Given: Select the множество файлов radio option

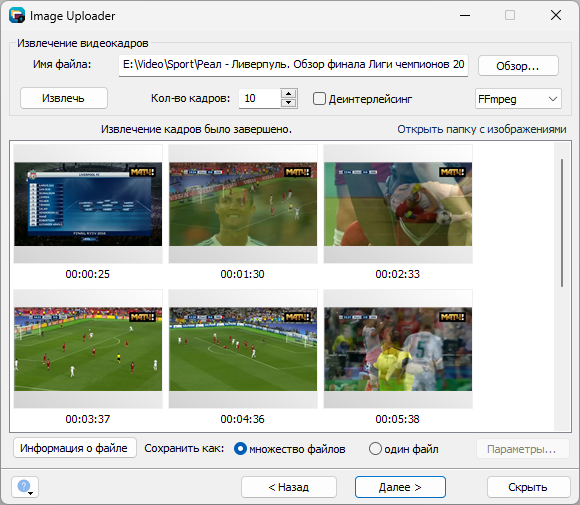Looking at the screenshot, I should tap(240, 449).
